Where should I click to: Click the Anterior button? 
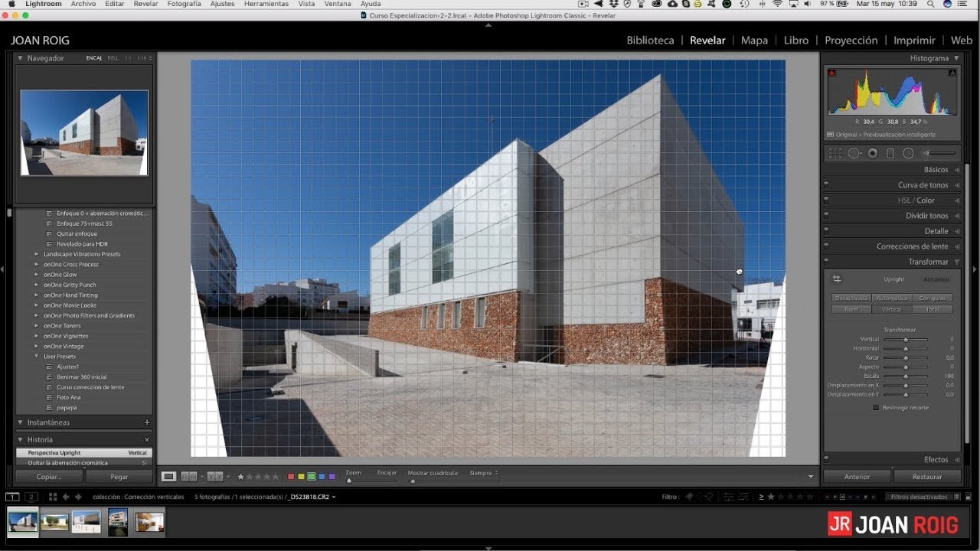click(x=857, y=476)
